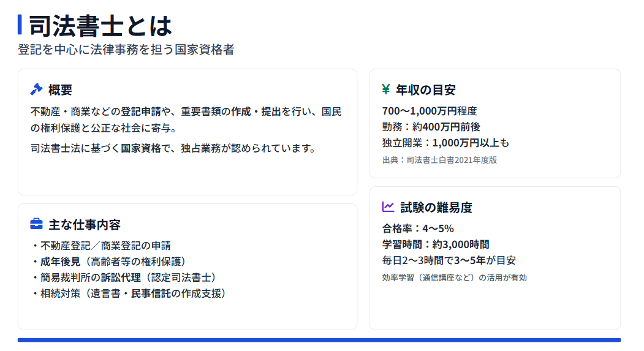Click the 概要 section heading
This screenshot has width=644, height=351.
(x=60, y=90)
